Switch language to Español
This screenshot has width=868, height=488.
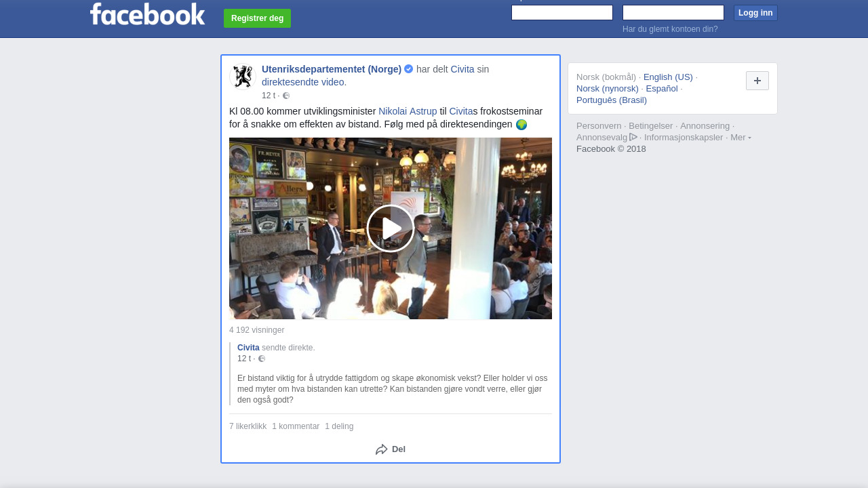pos(662,88)
